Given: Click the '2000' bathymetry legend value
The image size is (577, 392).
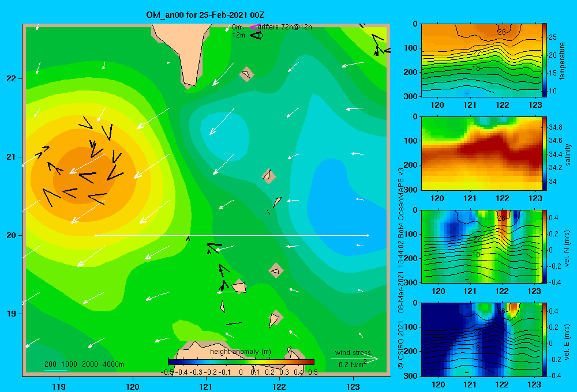Looking at the screenshot, I should (90, 364).
